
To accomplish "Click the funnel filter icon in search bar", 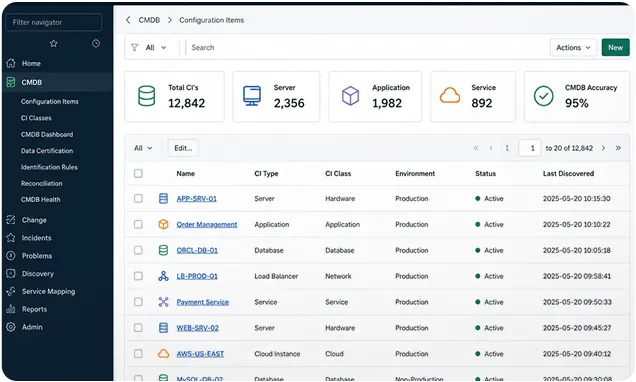I will (135, 47).
